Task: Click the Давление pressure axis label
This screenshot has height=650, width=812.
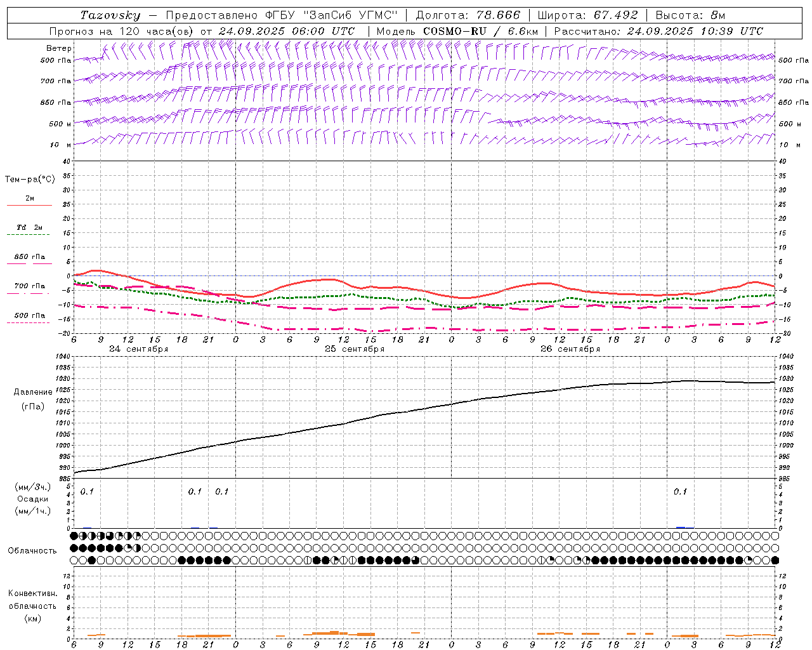Action: click(x=33, y=392)
